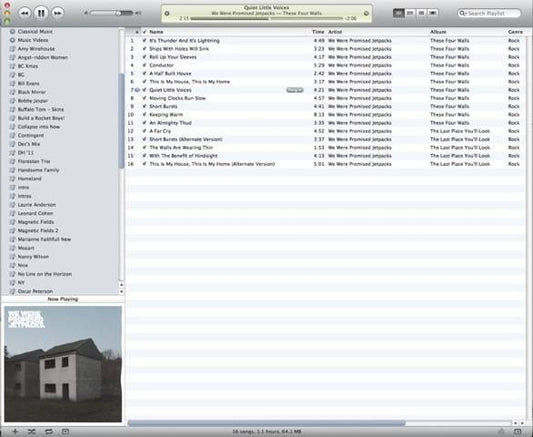Uncheck Quiet Little Voices track
The width and height of the screenshot is (533, 437).
144,90
